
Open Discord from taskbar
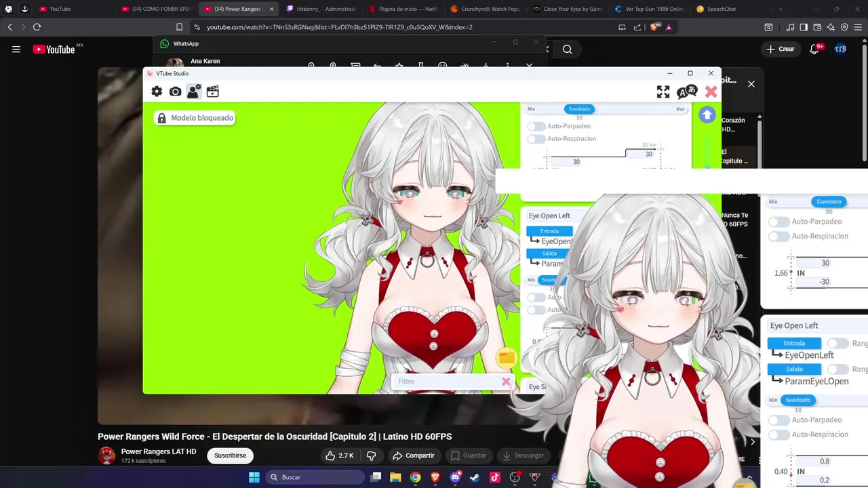455,477
